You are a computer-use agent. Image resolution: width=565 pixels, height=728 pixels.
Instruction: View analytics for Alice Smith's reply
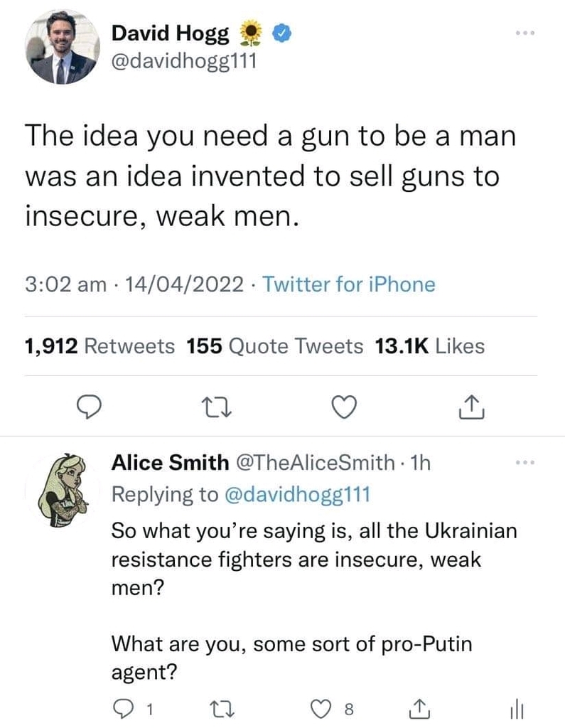(x=515, y=707)
